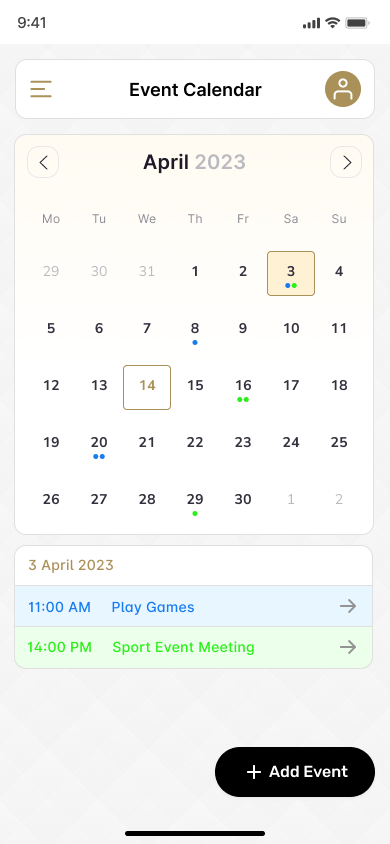Select greyed-out date 31 from previous month
The height and width of the screenshot is (844, 390).
coord(147,271)
